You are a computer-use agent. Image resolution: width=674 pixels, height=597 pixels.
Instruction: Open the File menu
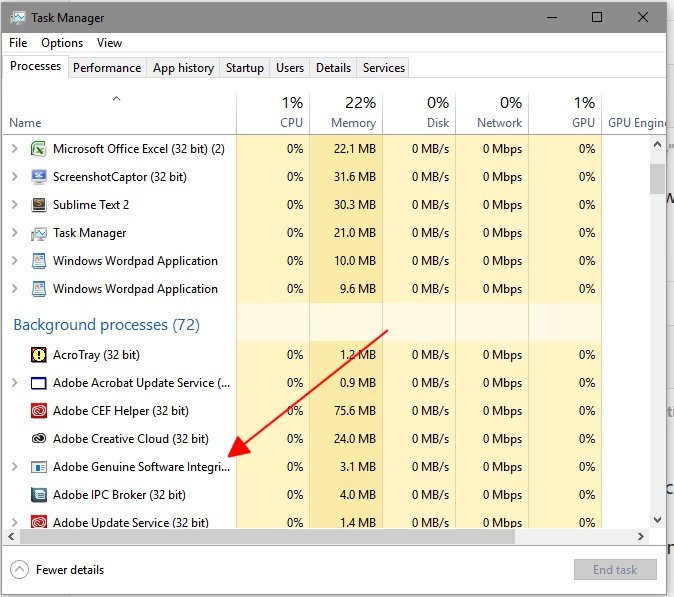tap(18, 43)
